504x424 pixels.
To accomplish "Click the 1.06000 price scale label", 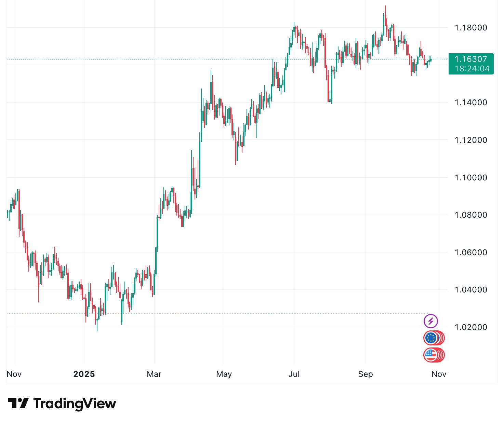I will click(x=470, y=252).
